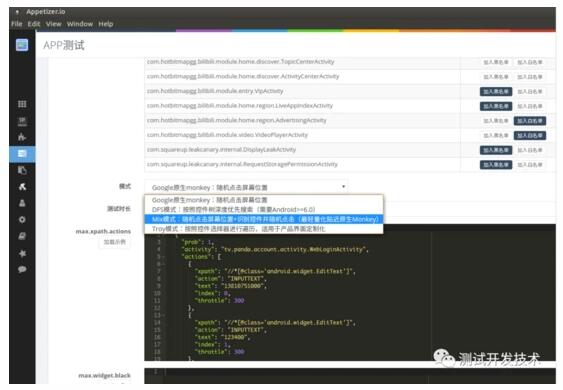Collapse the code fold arrow at line 5
This screenshot has height=390, width=563.
point(163,257)
